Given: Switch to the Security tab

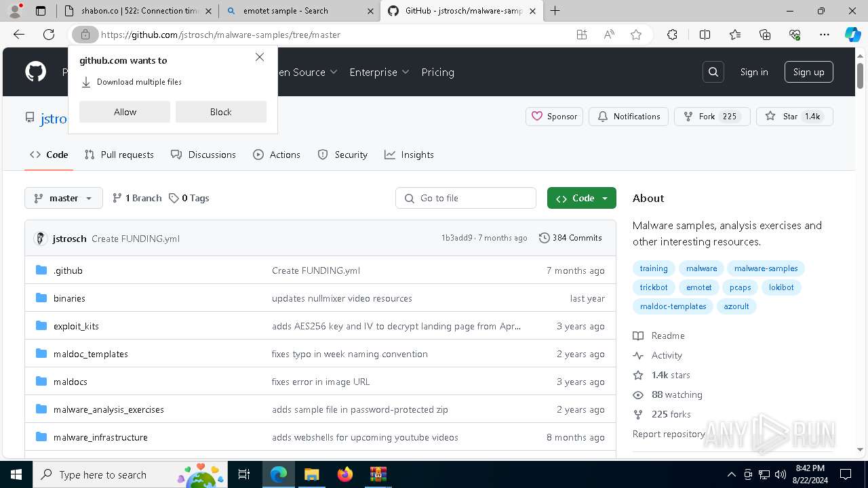Looking at the screenshot, I should 342,155.
